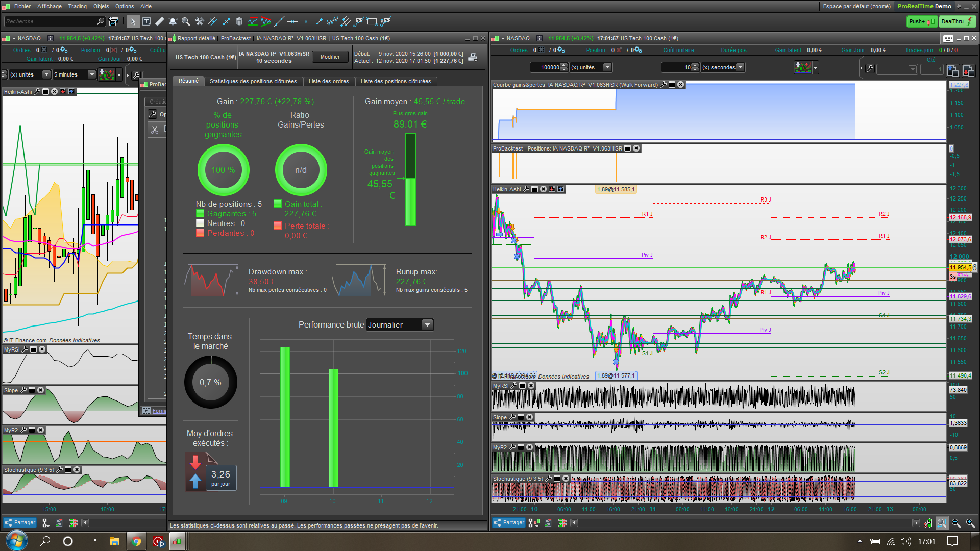Viewport: 980px width, 551px height.
Task: Activate the ruler measurement tool
Action: coord(159,21)
